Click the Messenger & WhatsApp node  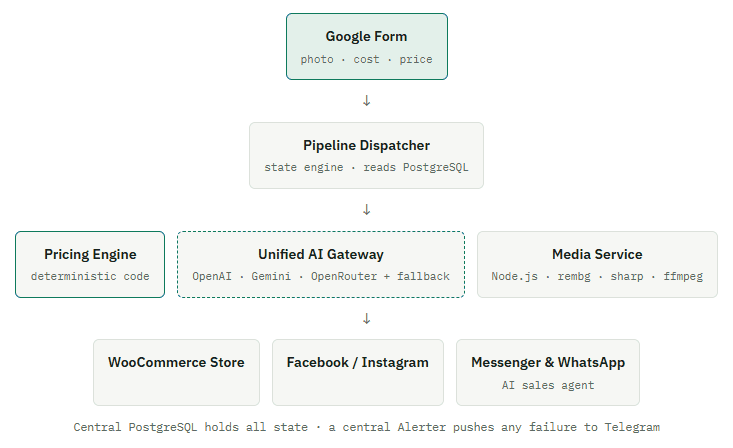pos(548,373)
